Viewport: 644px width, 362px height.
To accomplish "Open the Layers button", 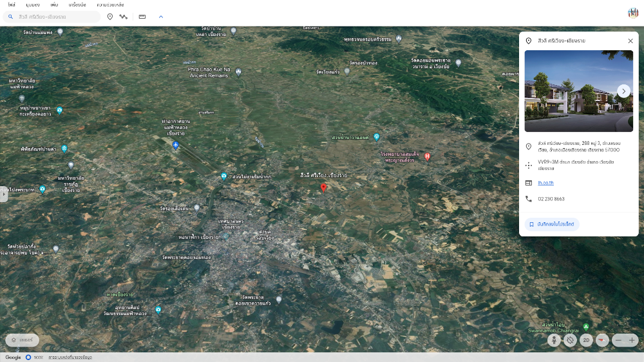I will point(22,340).
